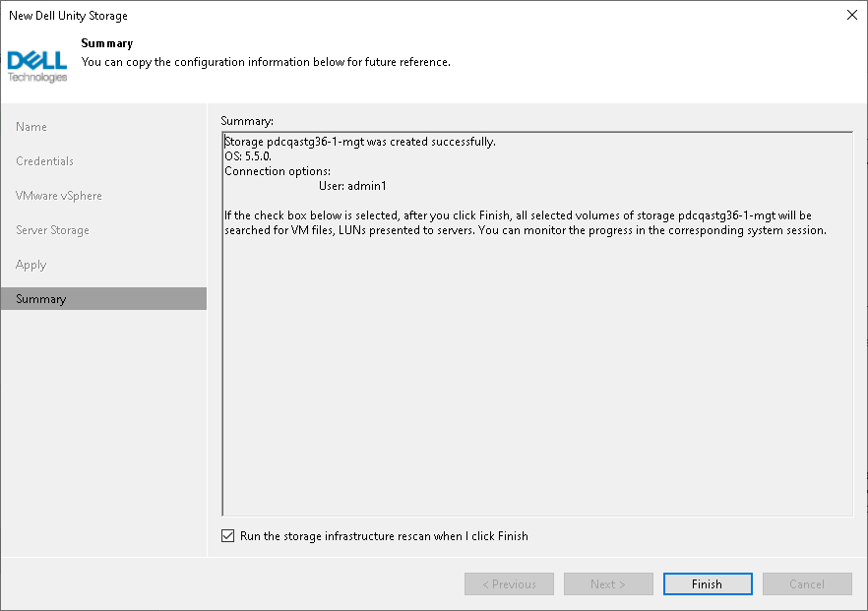Image resolution: width=868 pixels, height=611 pixels.
Task: Click the 'If the check box below is selected' paragraph
Action: (526, 222)
